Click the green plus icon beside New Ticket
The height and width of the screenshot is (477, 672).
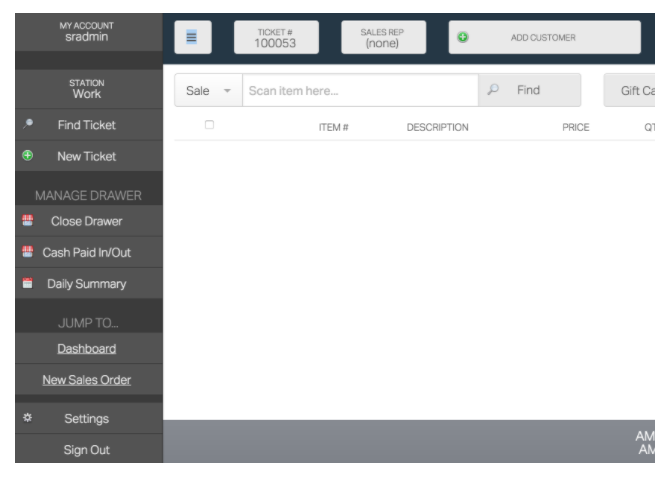[29, 156]
